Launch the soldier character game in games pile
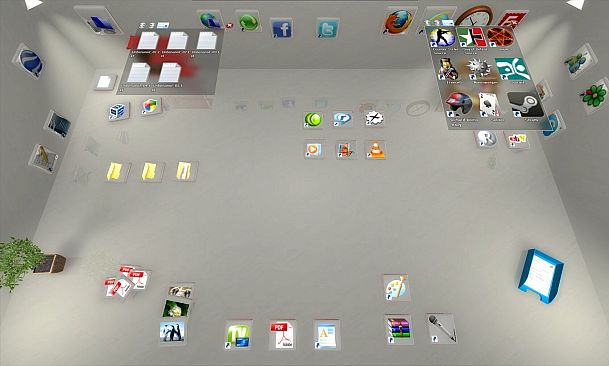609x366 pixels. click(448, 70)
